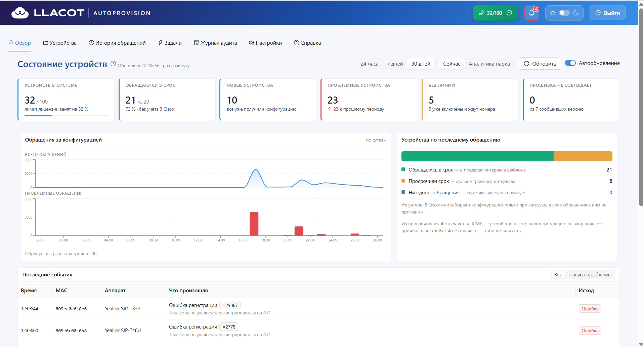The image size is (644, 347).
Task: Toggle the Автообновление switch
Action: 570,63
